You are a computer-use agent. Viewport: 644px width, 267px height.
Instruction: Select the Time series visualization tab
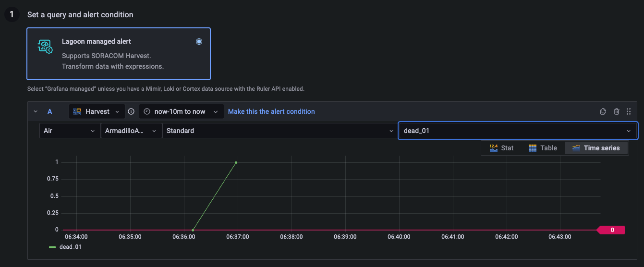(596, 148)
